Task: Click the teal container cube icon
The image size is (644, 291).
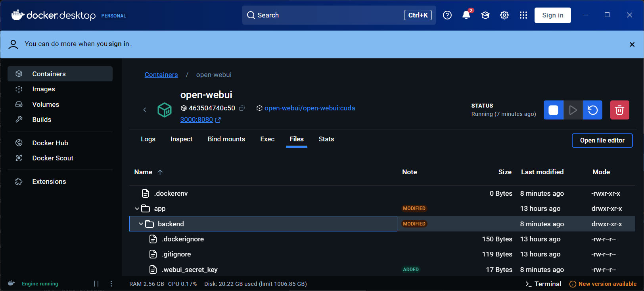Action: pyautogui.click(x=165, y=110)
